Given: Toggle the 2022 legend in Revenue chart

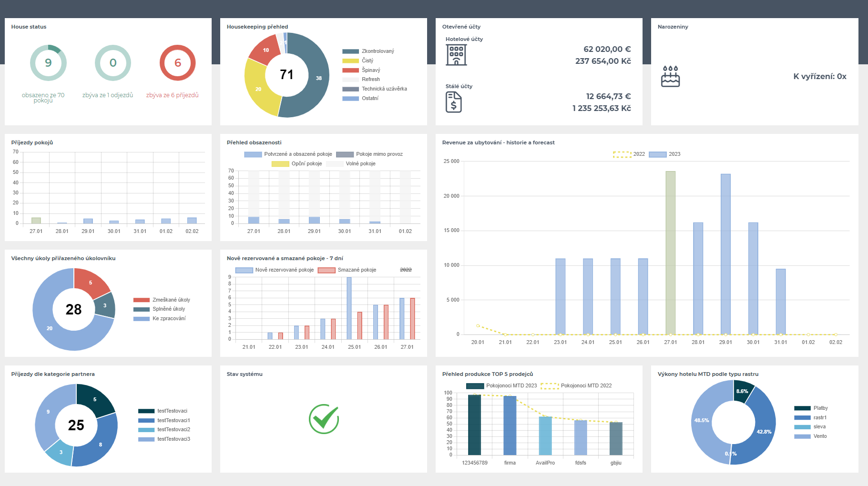Looking at the screenshot, I should coord(629,154).
